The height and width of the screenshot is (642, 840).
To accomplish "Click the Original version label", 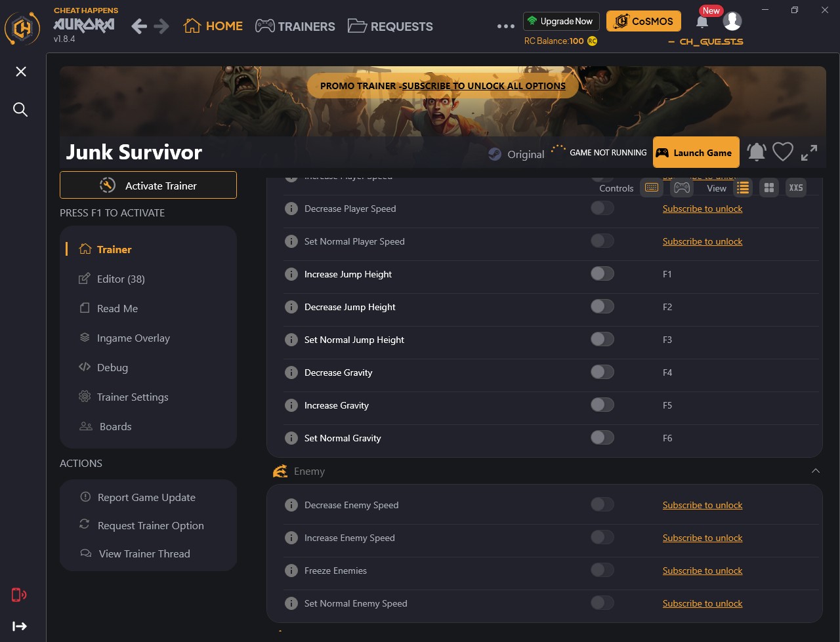I will click(x=526, y=154).
